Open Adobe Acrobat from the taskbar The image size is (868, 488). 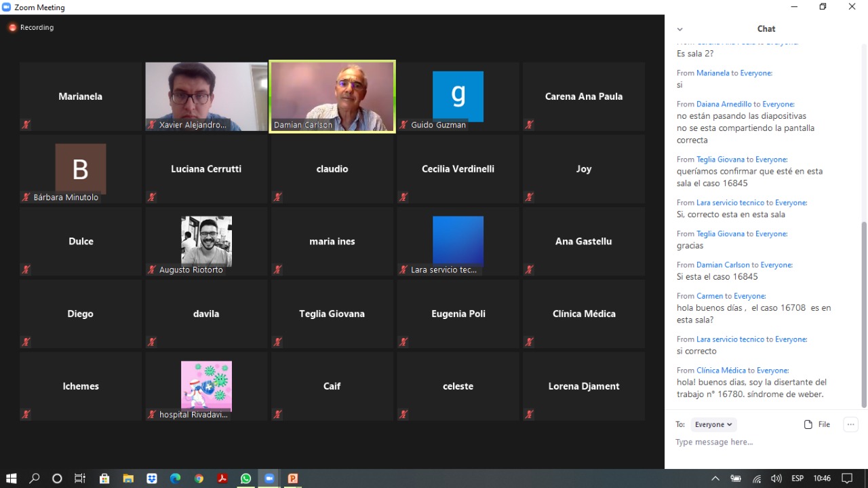(x=222, y=478)
